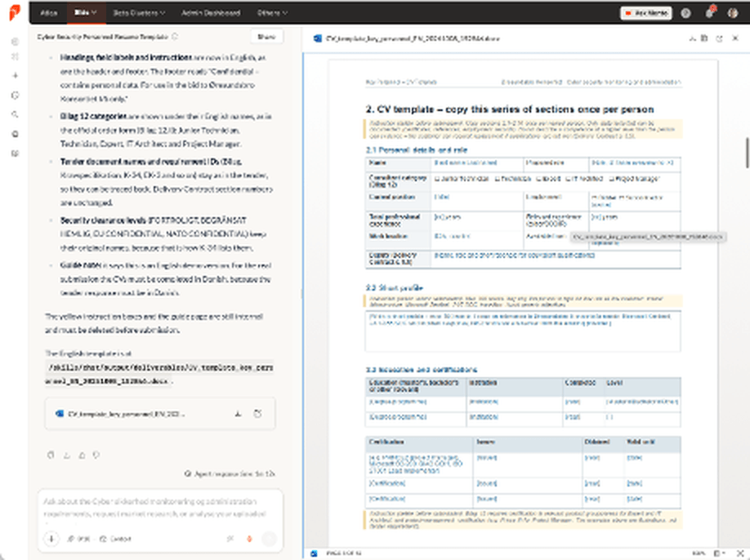This screenshot has height=560, width=750.
Task: Click the down-arrow button in chat input
Action: coord(51,539)
